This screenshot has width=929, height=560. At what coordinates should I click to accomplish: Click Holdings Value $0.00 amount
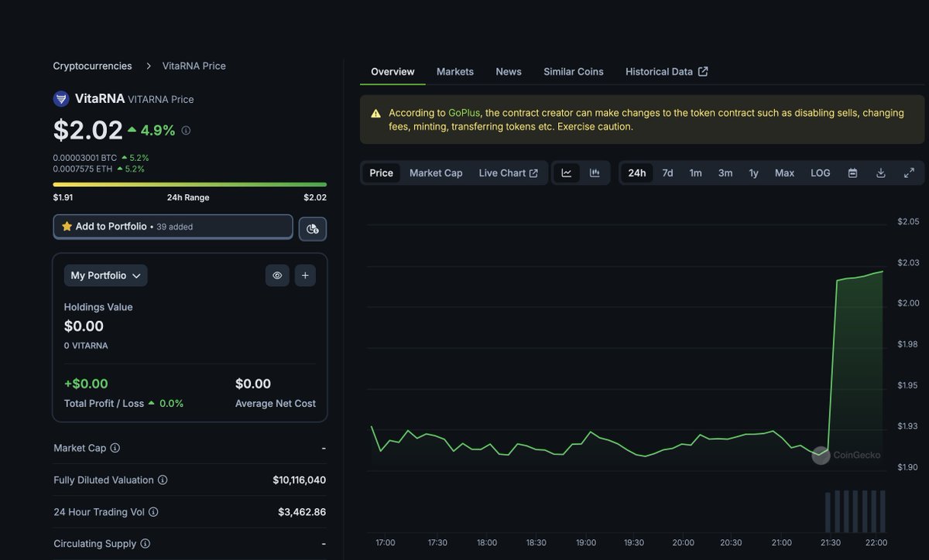click(x=84, y=326)
